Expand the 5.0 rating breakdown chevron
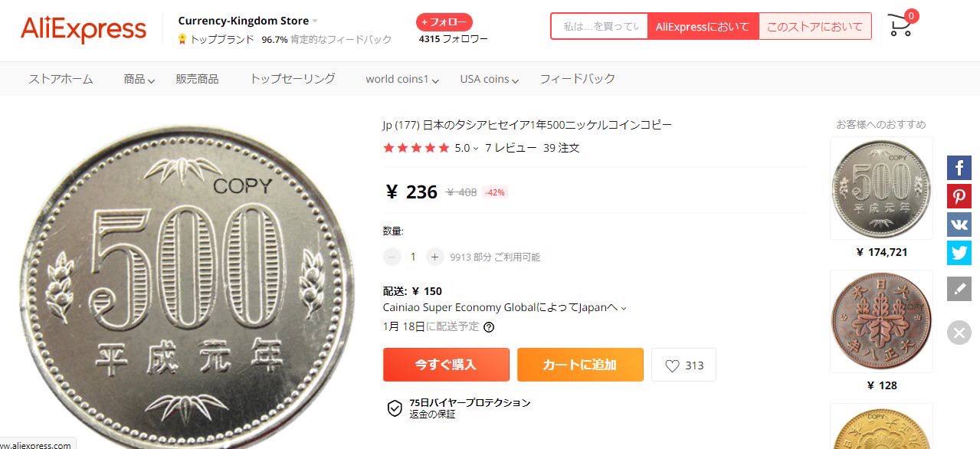Screen dimensions: 980x449 [476, 149]
